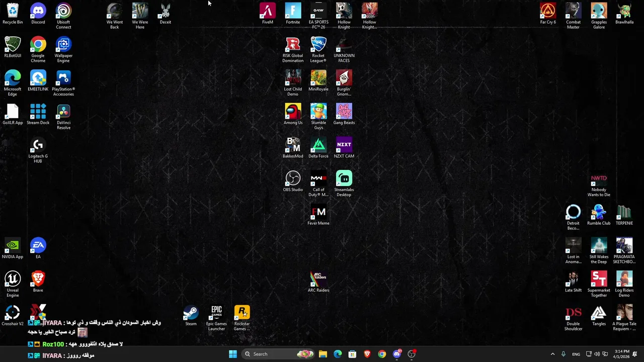Select the Wallpaper Engine icon
Viewport: 644px width, 362px height.
click(63, 50)
